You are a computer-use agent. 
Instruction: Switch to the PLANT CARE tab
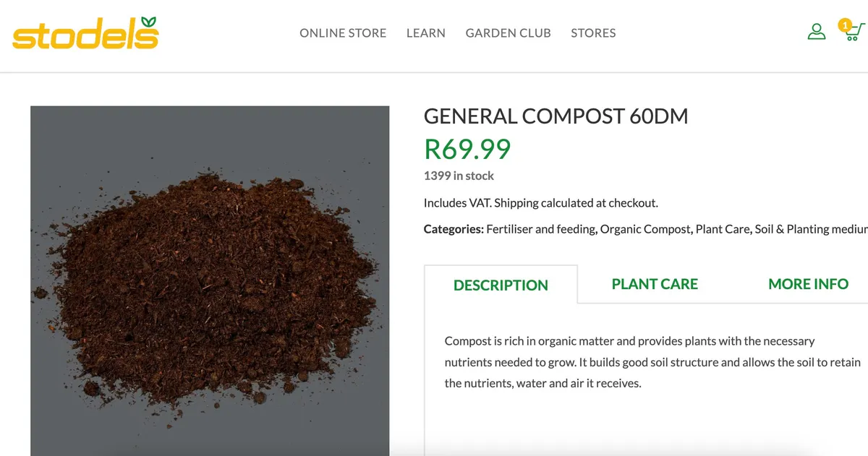(x=655, y=284)
